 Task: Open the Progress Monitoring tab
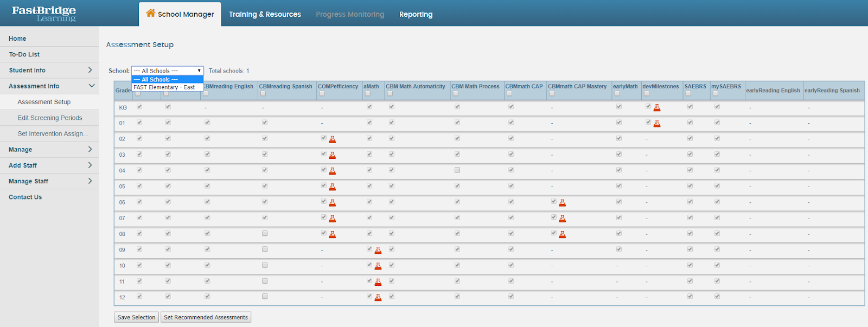point(350,14)
